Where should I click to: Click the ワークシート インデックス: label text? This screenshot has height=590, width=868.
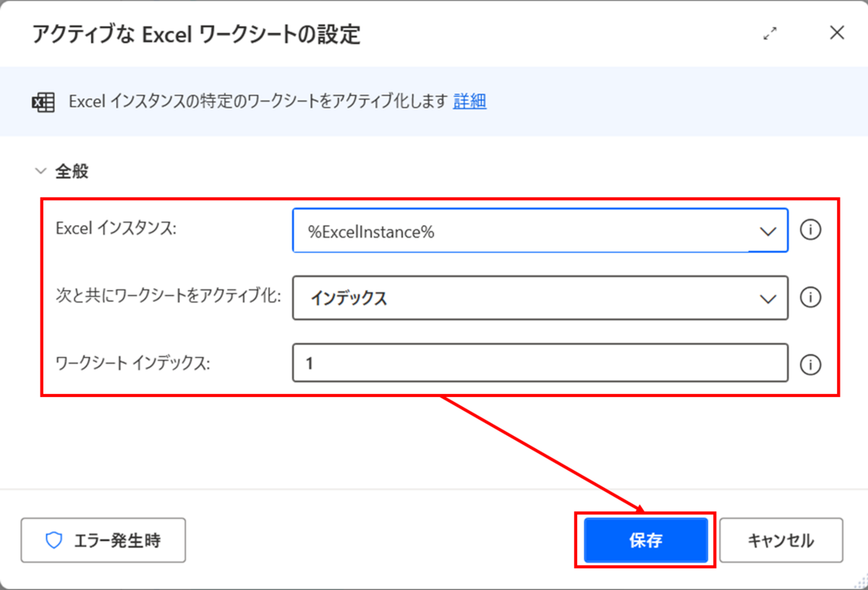pos(132,364)
